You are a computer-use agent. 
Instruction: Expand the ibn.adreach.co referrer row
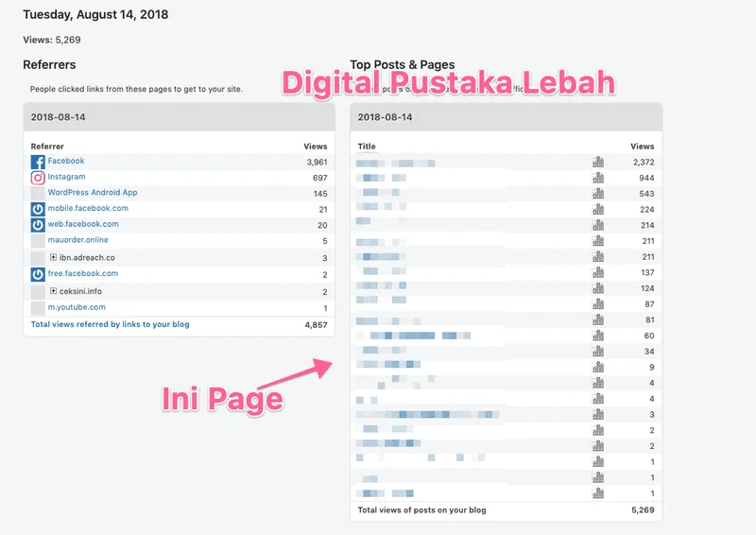[53, 257]
